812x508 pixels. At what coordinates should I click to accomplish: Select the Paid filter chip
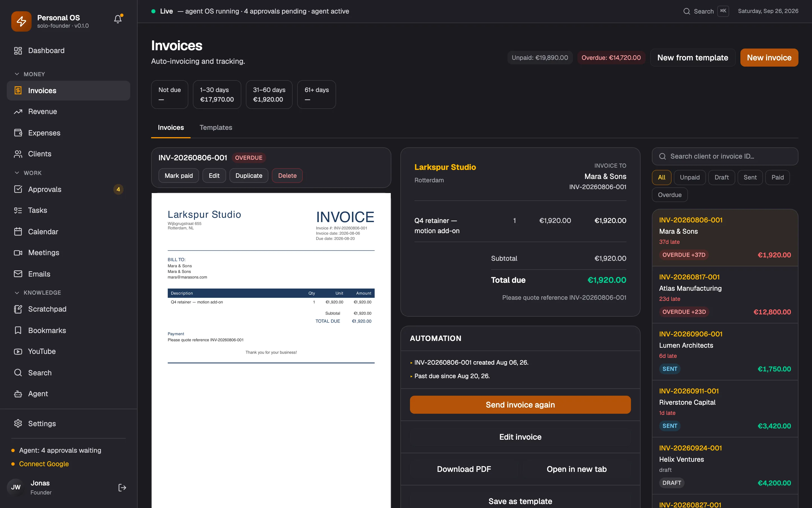[777, 178]
